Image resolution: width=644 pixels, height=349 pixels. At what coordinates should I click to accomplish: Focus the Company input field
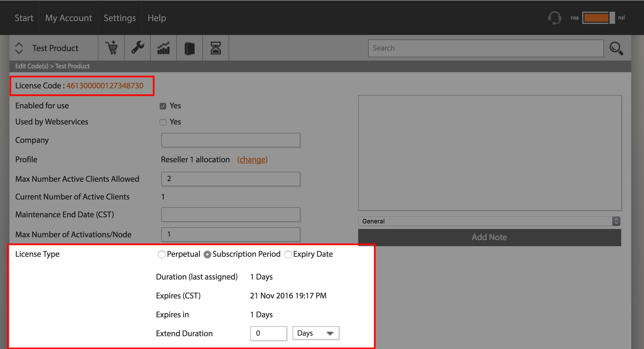click(231, 140)
